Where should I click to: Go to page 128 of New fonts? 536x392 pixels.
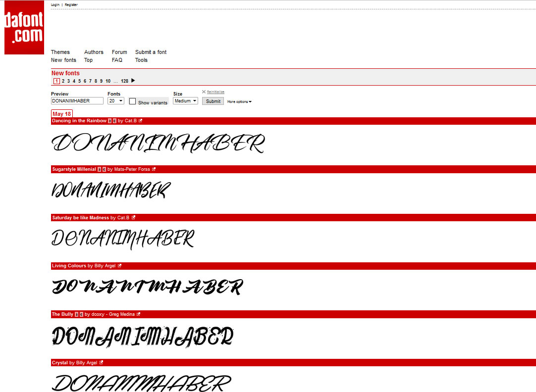coord(124,81)
